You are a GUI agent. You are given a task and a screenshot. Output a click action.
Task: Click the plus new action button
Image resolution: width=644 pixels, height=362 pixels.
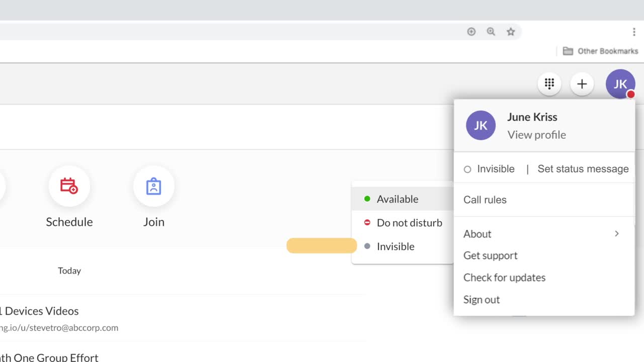[582, 83]
